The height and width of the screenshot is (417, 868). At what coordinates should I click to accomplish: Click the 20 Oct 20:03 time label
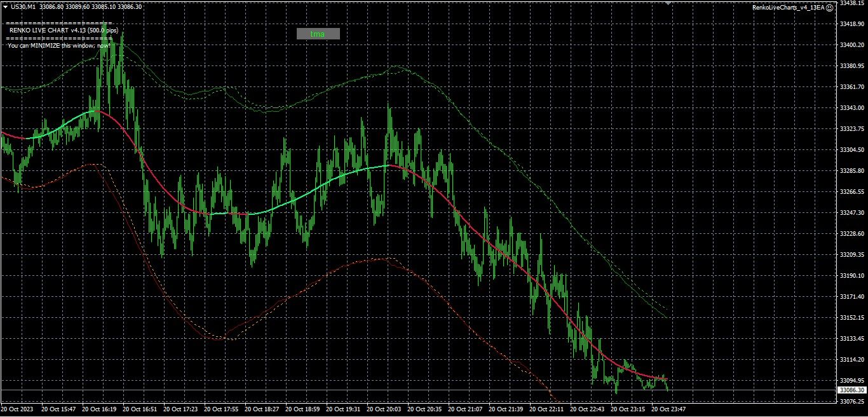(384, 410)
